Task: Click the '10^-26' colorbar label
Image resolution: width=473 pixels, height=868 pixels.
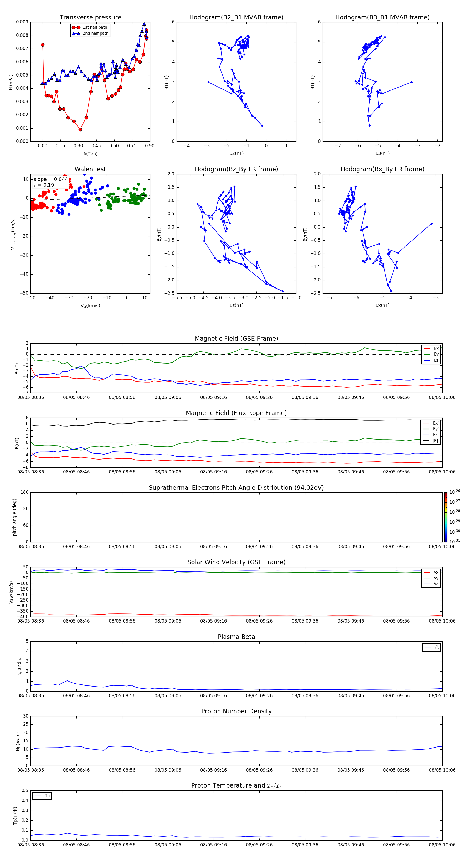Action: (x=455, y=492)
